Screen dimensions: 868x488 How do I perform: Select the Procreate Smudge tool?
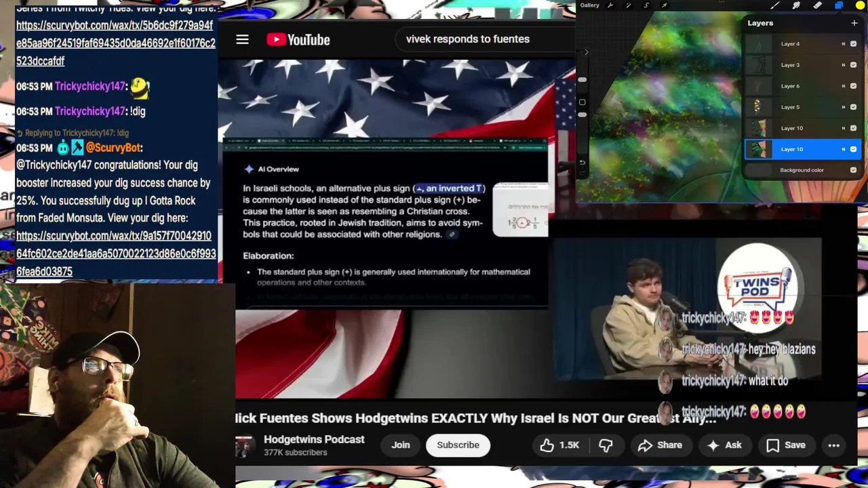[x=796, y=5]
